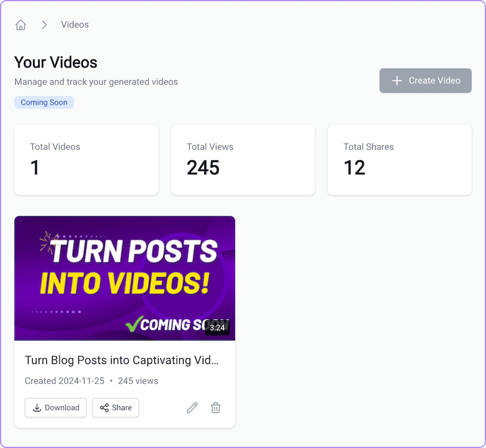Select the Total Views value 245
486x448 pixels.
203,168
